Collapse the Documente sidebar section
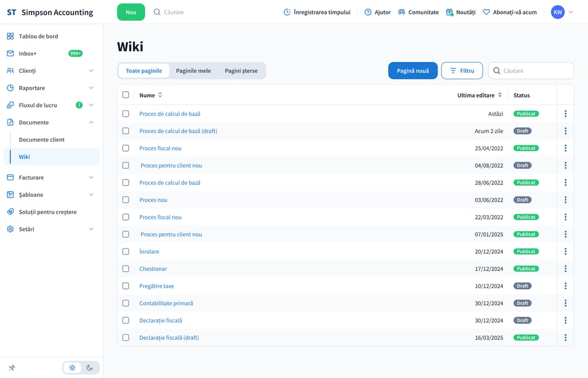 91,122
